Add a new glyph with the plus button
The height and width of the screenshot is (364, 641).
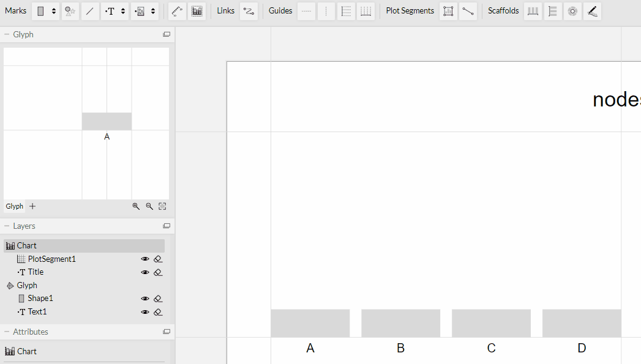click(32, 206)
